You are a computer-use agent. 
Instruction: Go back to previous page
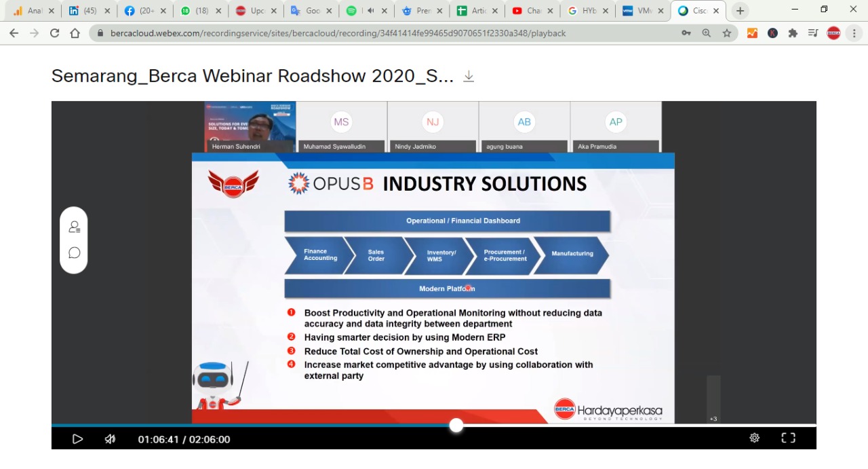click(x=14, y=33)
